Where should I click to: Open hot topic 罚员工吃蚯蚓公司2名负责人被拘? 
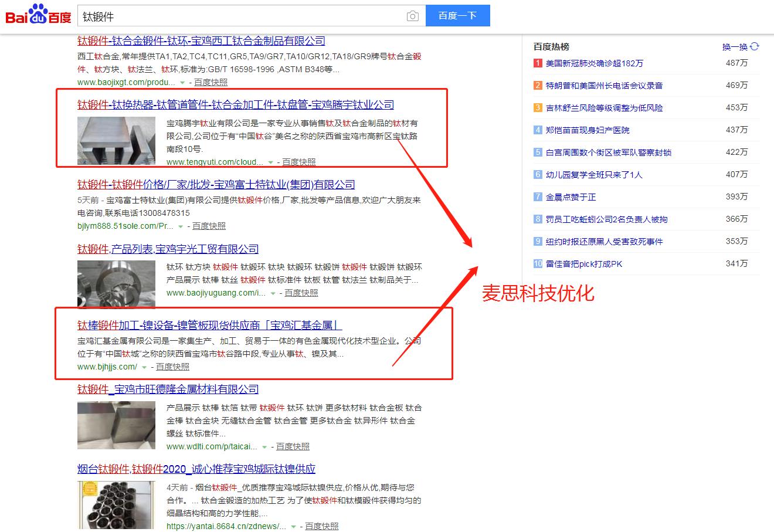(x=607, y=219)
